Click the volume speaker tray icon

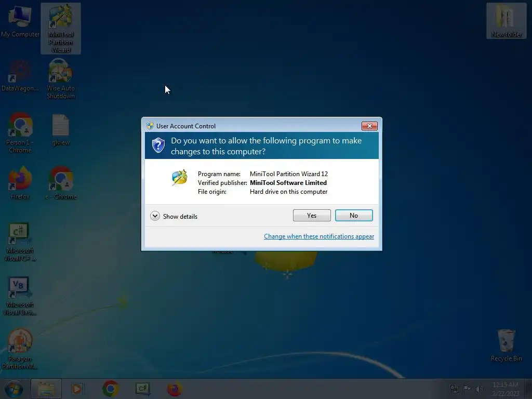pos(479,389)
